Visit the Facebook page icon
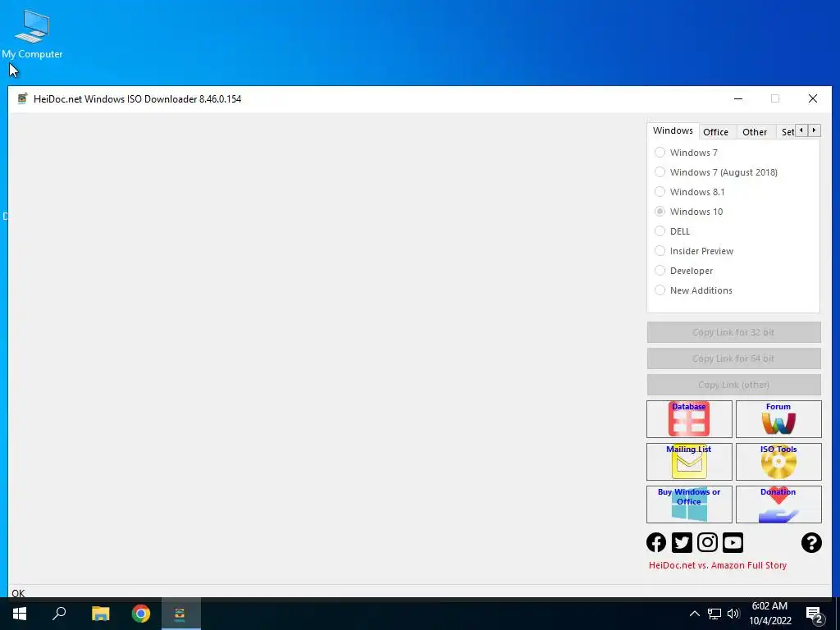The height and width of the screenshot is (630, 840). coord(656,542)
